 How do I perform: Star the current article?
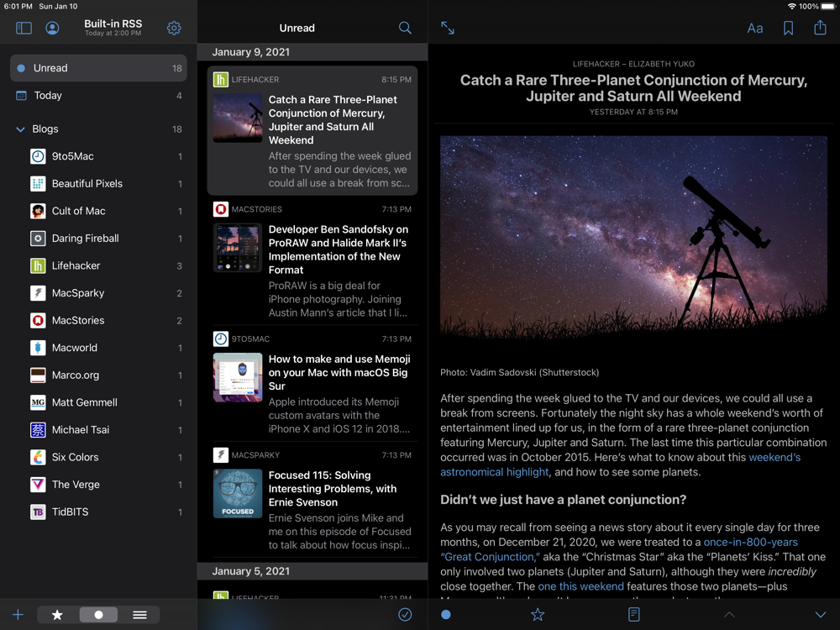[x=538, y=615]
